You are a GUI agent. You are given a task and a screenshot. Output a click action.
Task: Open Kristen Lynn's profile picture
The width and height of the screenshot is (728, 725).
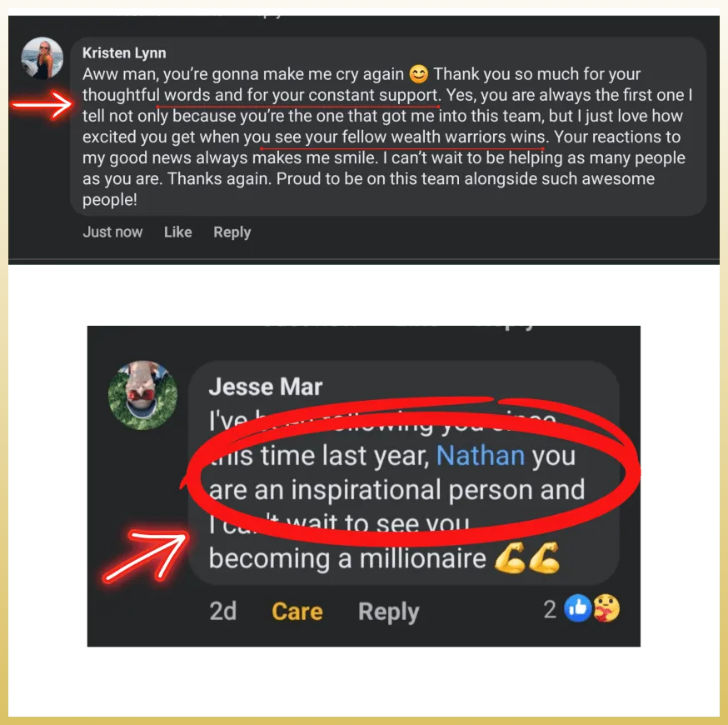[42, 57]
